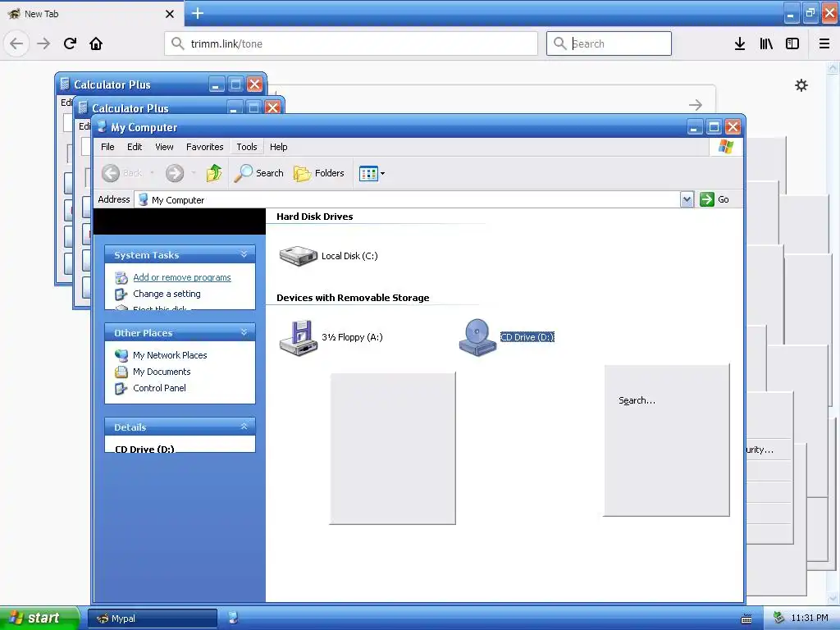Click the 11:31 PM clock

810,618
